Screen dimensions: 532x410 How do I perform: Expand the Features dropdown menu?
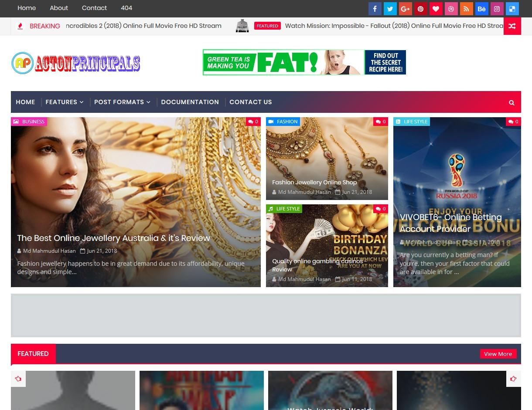(x=64, y=102)
